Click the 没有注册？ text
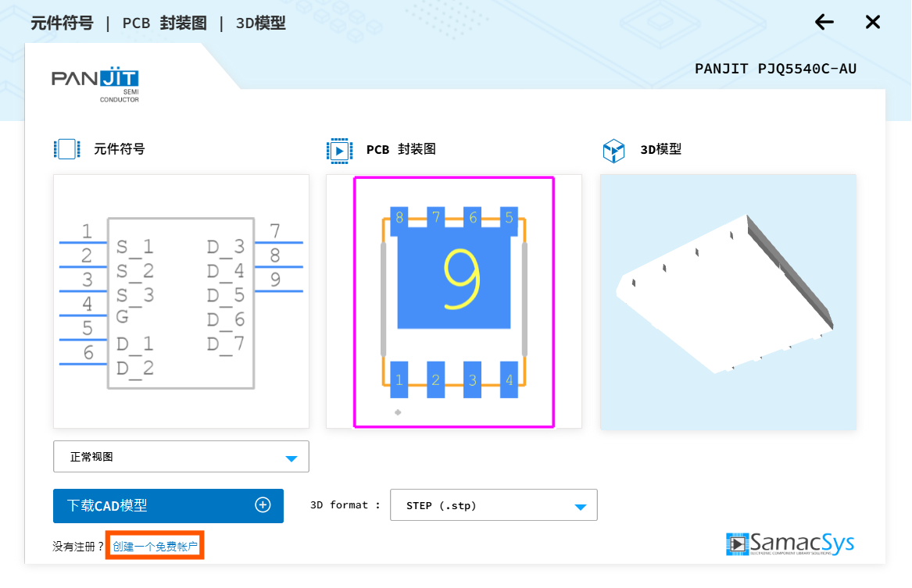Image resolution: width=912 pixels, height=588 pixels. [78, 546]
